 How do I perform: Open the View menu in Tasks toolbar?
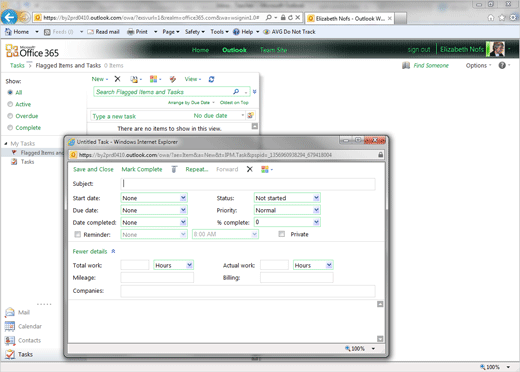click(x=193, y=79)
